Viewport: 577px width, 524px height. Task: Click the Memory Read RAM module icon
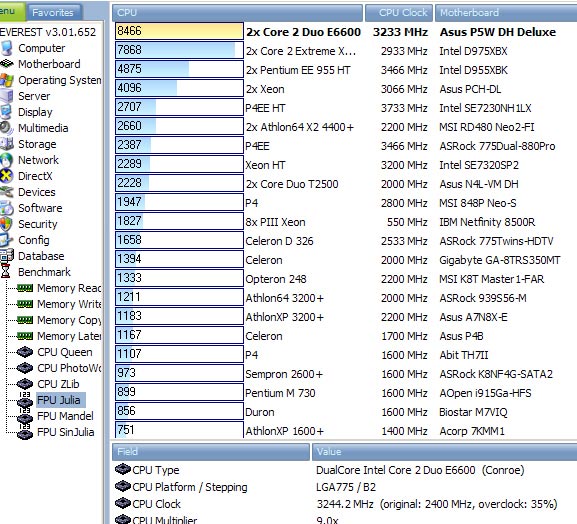(x=25, y=288)
